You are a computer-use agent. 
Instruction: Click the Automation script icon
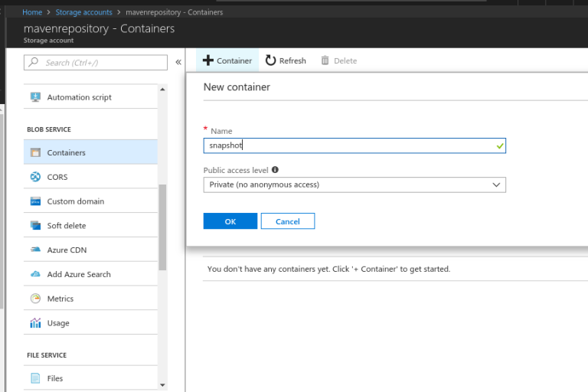pos(36,97)
